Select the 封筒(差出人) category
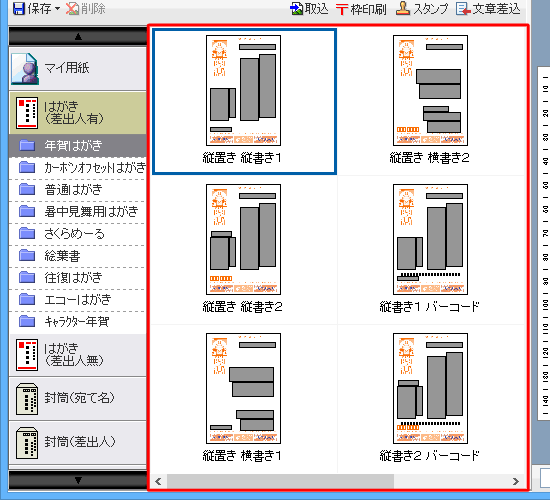This screenshot has height=500, width=550. [x=78, y=442]
